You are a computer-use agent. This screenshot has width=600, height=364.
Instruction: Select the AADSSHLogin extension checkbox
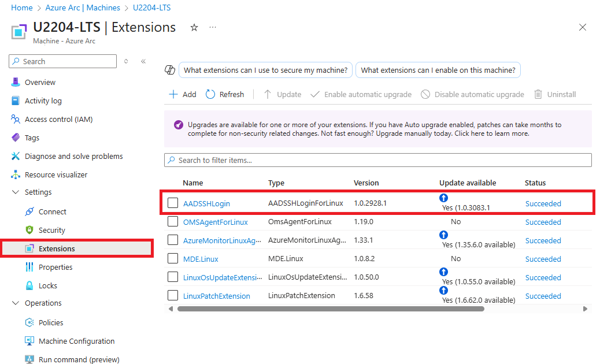(x=173, y=203)
